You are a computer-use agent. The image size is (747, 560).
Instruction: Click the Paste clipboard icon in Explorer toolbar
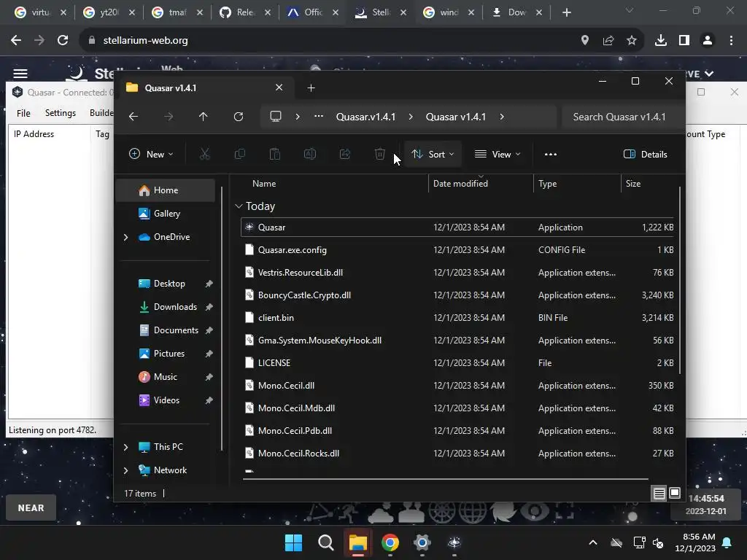275,154
